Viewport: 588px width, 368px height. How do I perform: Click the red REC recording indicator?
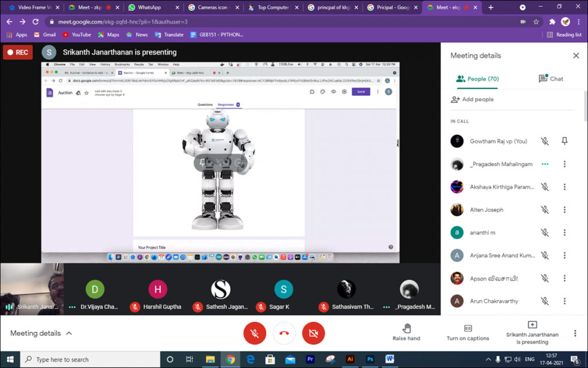pos(18,52)
